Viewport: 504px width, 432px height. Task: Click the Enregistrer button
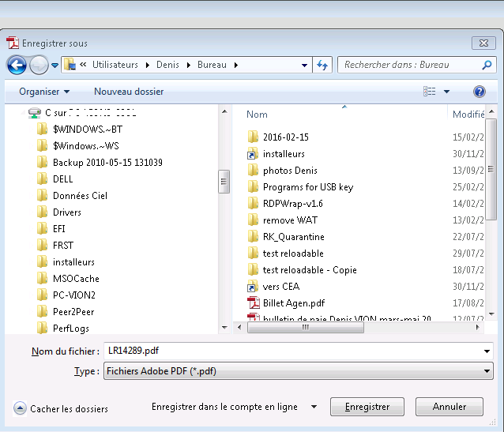point(367,407)
